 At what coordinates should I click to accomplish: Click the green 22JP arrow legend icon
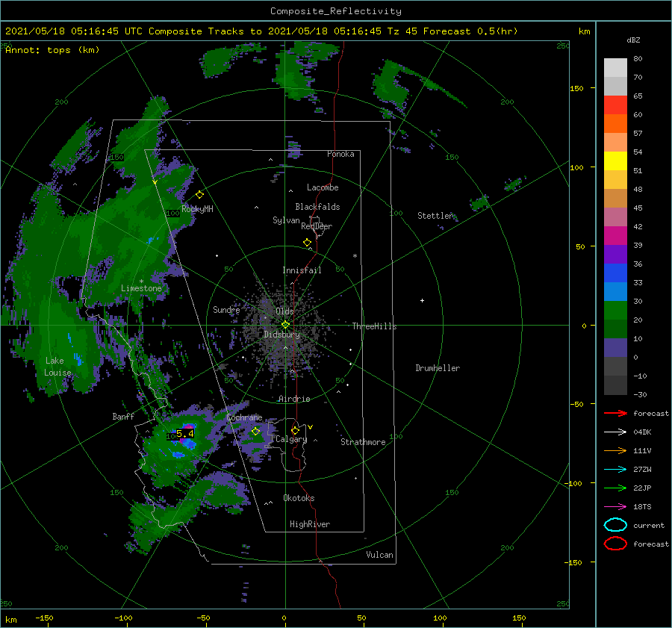tap(615, 488)
